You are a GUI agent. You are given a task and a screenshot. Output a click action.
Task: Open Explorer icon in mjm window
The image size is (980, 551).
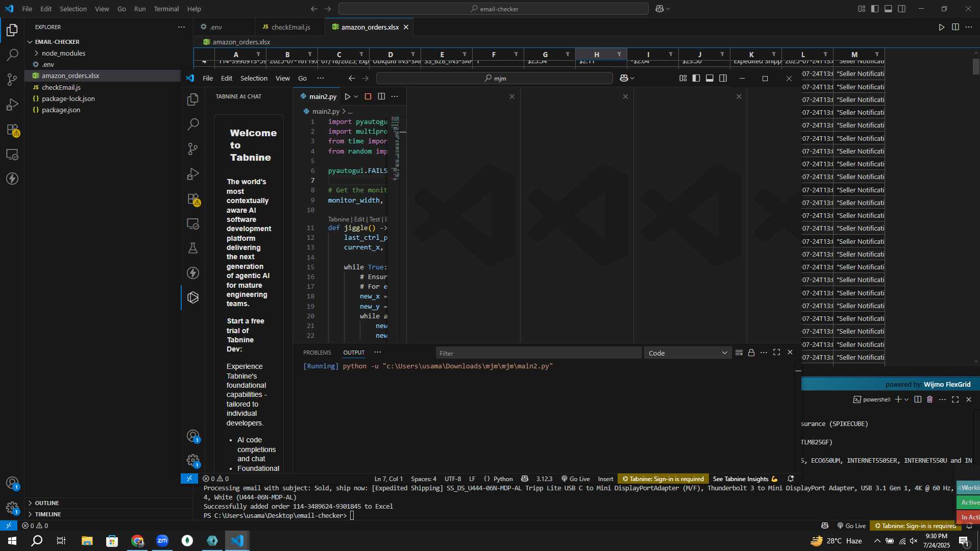tap(193, 99)
